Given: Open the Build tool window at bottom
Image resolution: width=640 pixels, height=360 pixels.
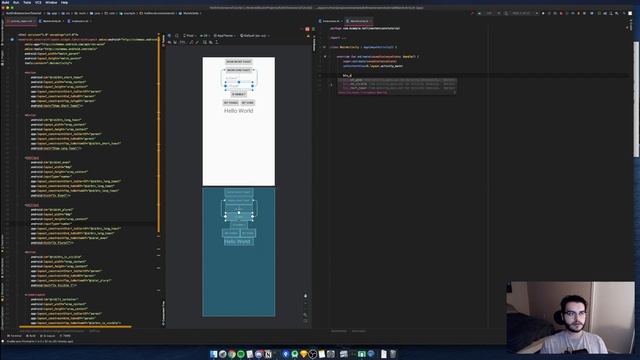Looking at the screenshot, I should [31, 336].
